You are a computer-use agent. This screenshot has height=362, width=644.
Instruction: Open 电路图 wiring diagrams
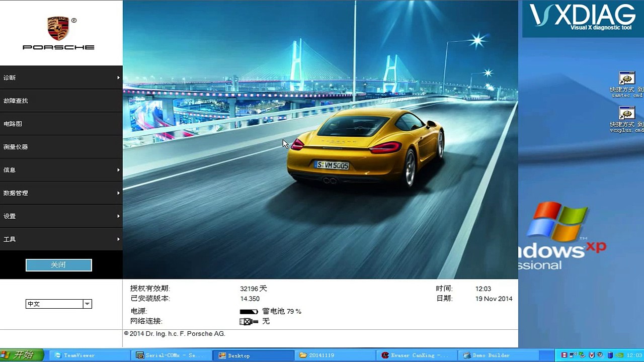tap(61, 124)
